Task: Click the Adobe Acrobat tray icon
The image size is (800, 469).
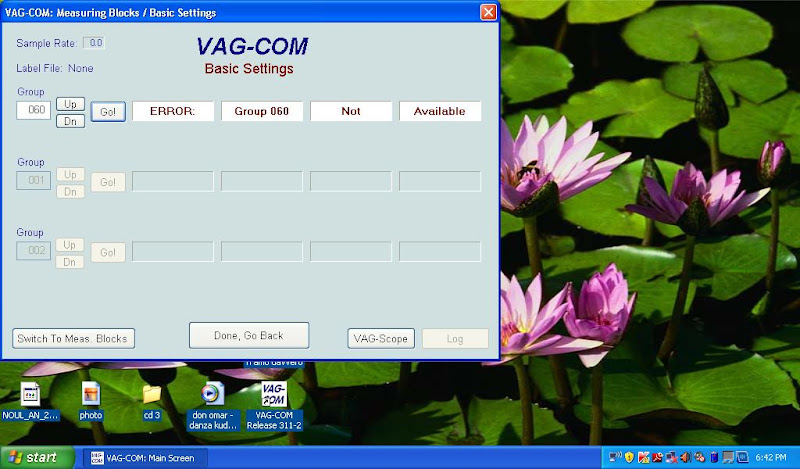Action: tap(657, 457)
